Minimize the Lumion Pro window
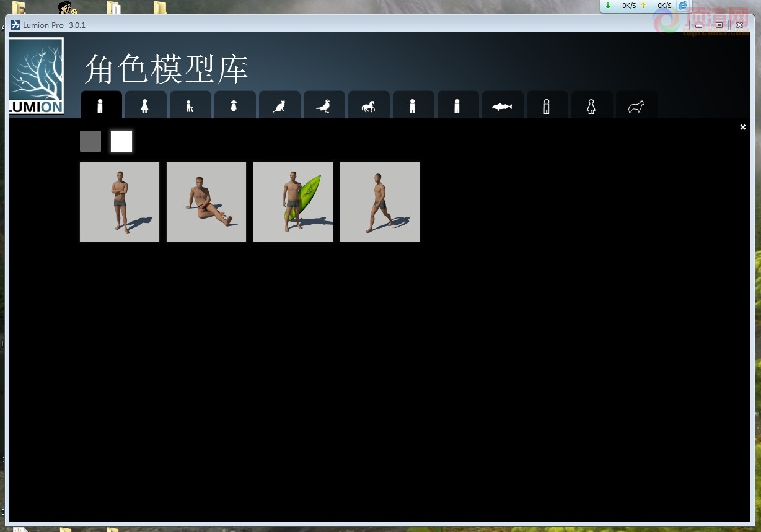Viewport: 761px width, 532px height. point(699,25)
